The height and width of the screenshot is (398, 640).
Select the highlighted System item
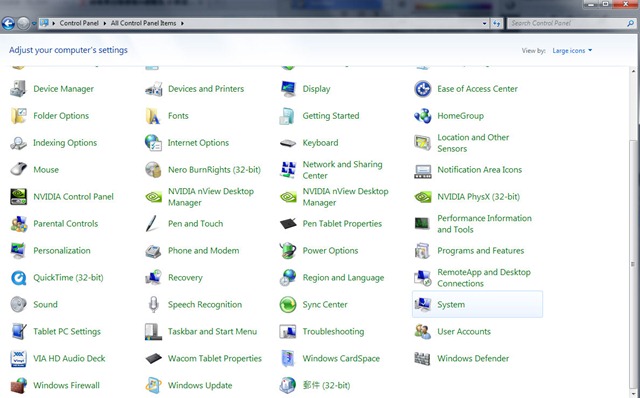tap(477, 304)
